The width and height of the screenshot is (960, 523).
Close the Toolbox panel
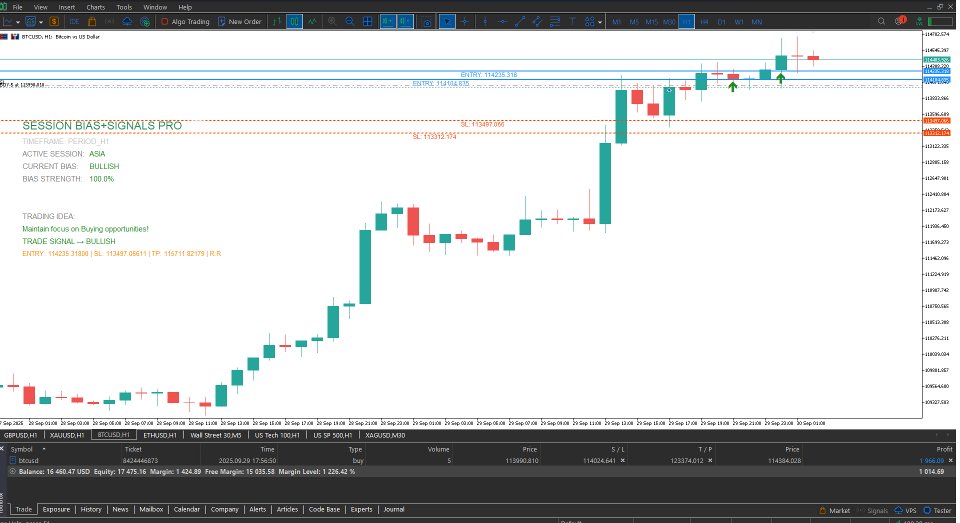(3, 449)
